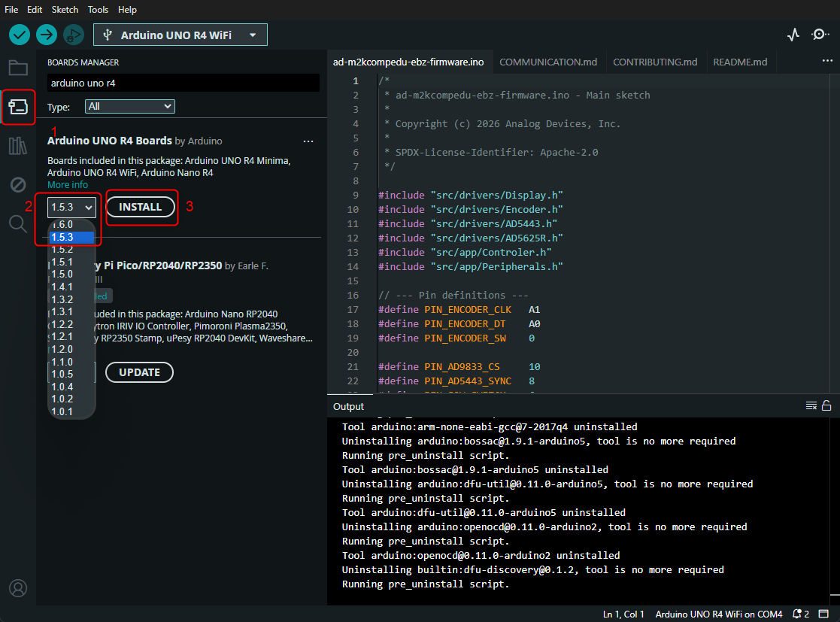Clear the Output panel

811,405
